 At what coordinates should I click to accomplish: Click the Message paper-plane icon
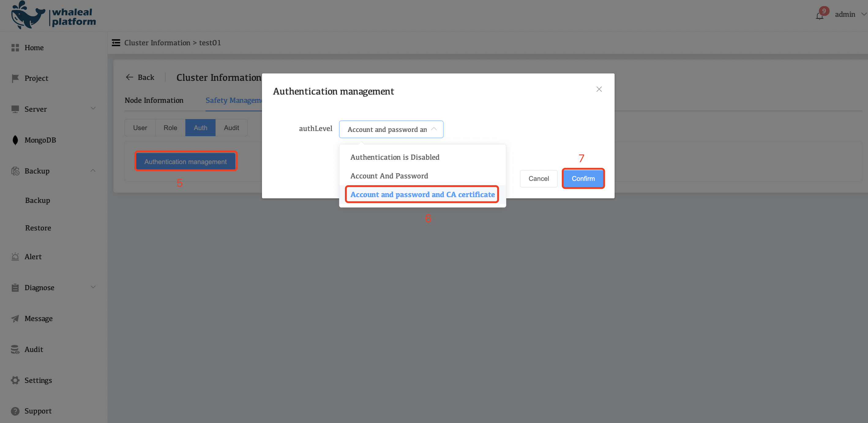click(15, 318)
